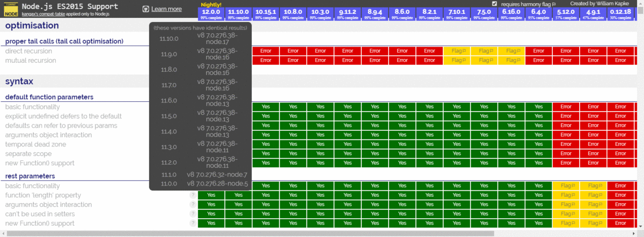Click the Nightly! label above 12.0.0

click(210, 4)
